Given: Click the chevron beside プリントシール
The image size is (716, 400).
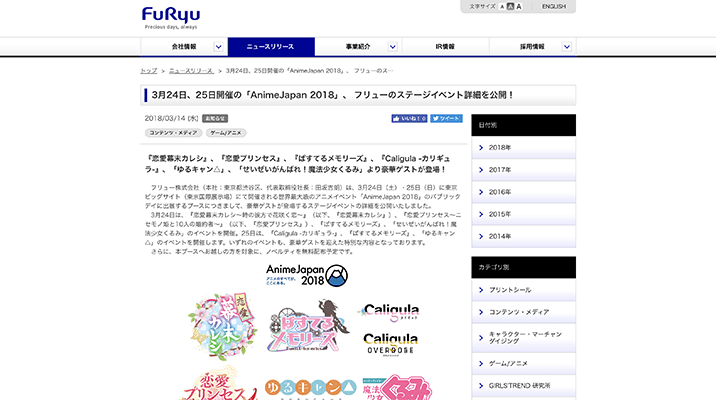Looking at the screenshot, I should coord(481,290).
